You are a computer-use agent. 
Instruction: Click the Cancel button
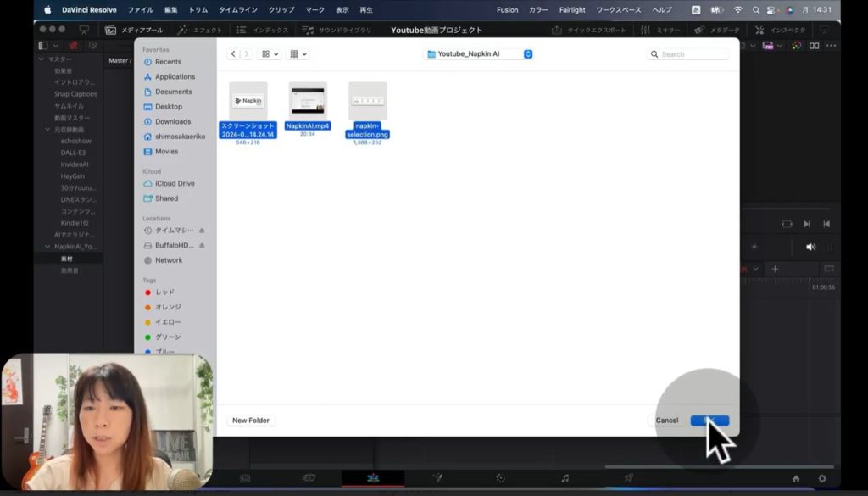pos(666,421)
